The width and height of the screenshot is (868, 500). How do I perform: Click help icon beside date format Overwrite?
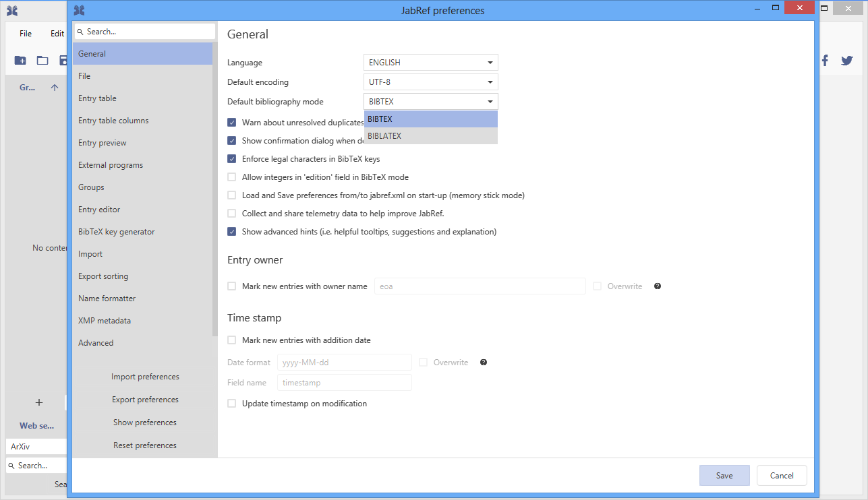coord(484,363)
